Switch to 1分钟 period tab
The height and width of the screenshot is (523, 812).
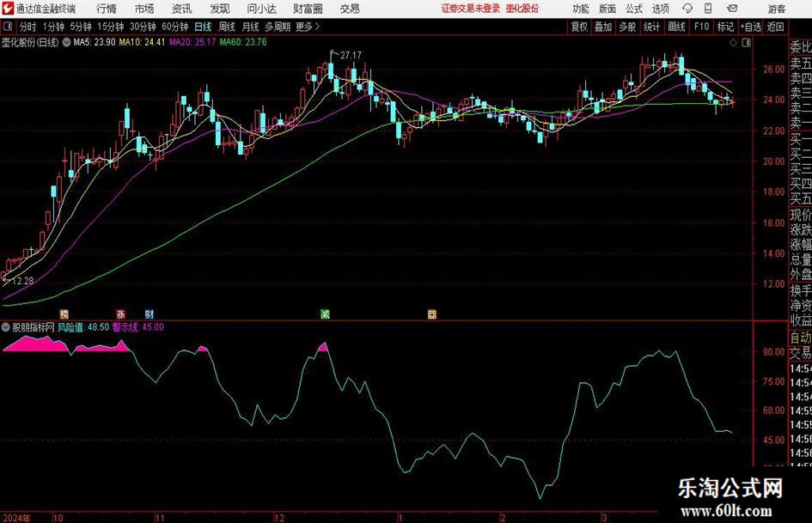(x=53, y=27)
